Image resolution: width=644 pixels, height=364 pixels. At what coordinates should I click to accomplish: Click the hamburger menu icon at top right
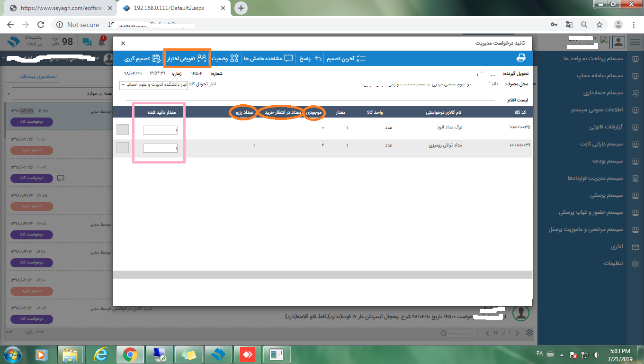pyautogui.click(x=635, y=42)
